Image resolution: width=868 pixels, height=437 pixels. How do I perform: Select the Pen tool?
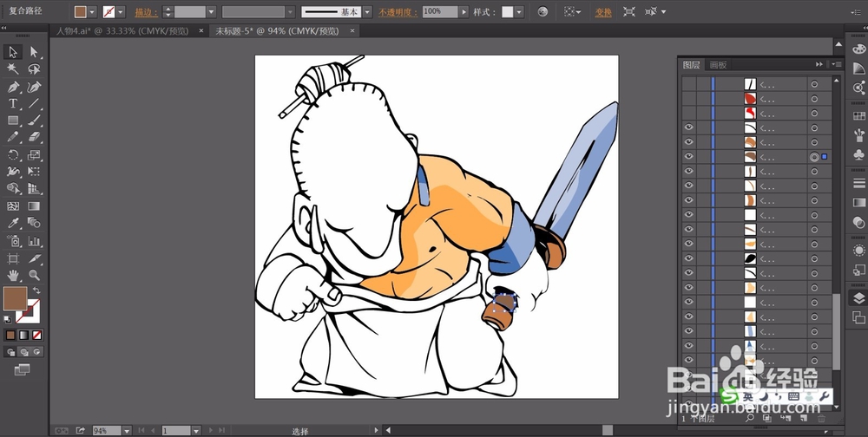(13, 87)
